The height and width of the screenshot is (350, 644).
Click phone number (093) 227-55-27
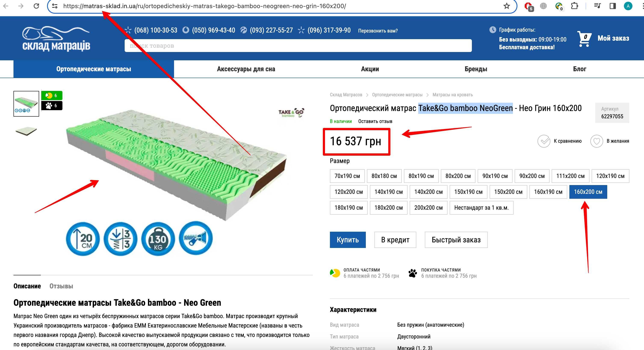click(271, 30)
